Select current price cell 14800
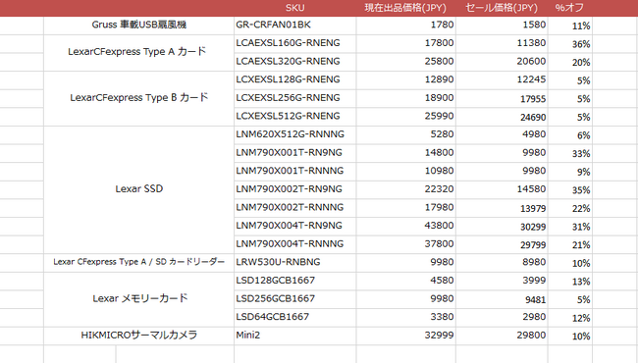The height and width of the screenshot is (364, 638). point(405,153)
